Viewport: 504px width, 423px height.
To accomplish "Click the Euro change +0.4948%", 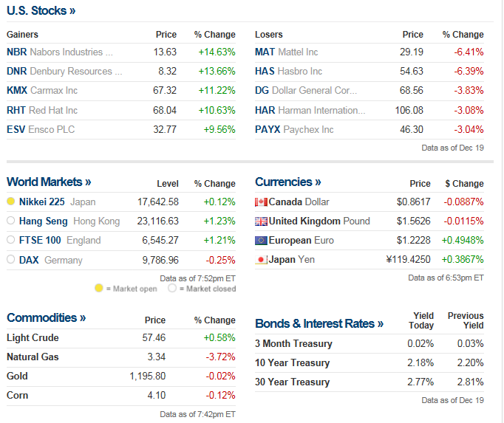I will pos(463,241).
